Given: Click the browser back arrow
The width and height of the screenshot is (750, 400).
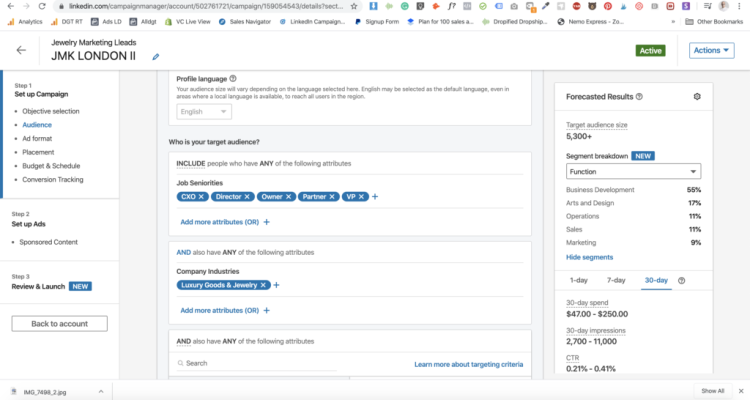Looking at the screenshot, I should [11, 6].
